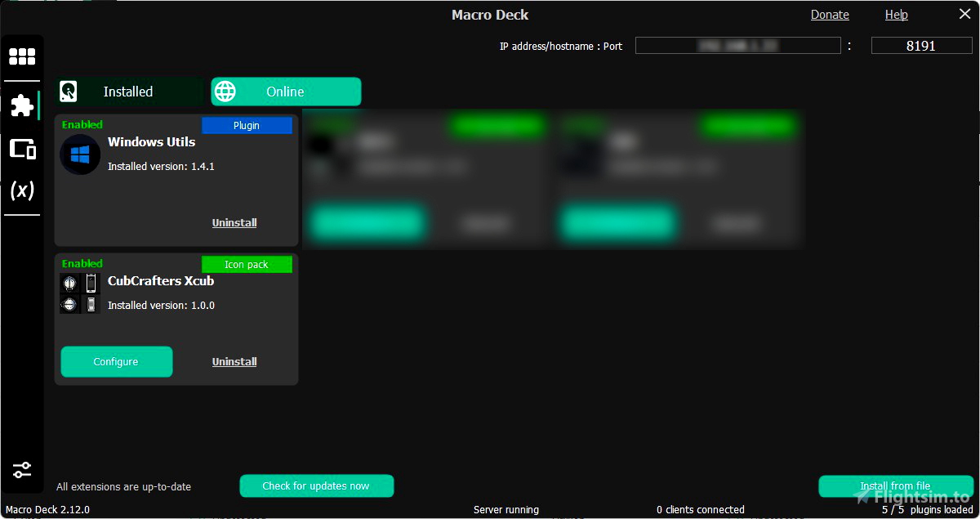Open the deck grid view icon
Screen dimensions: 980x519
[x=22, y=56]
